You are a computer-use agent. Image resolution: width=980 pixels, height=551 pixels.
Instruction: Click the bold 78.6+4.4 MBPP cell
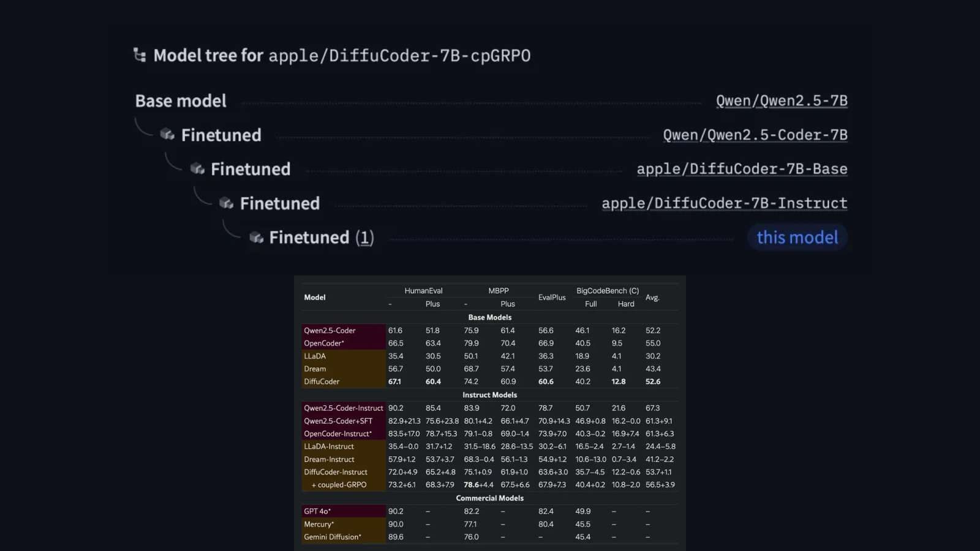478,485
